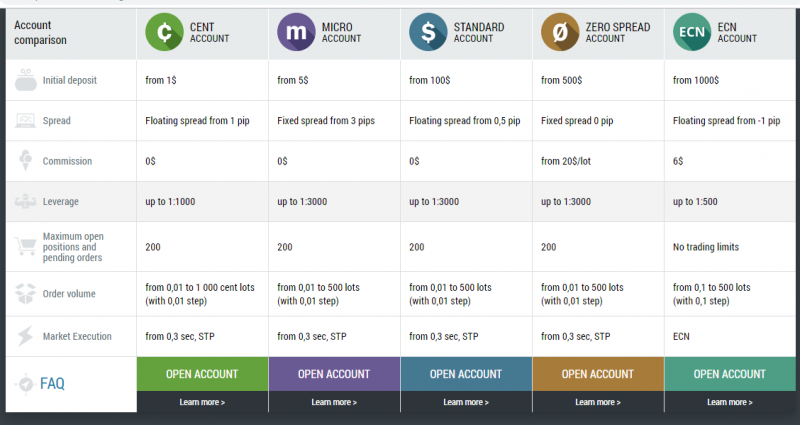Click the Order volume boxes icon
The image size is (800, 425).
coord(26,293)
